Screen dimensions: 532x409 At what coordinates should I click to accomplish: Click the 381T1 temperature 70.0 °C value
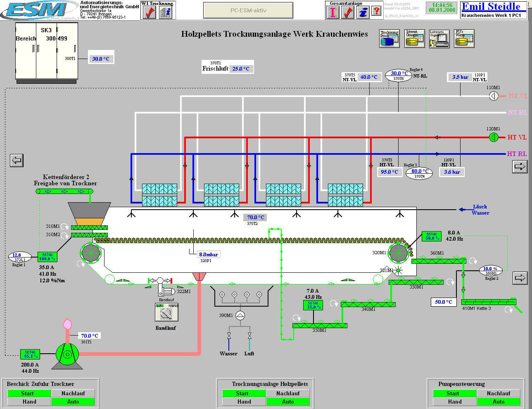[89, 336]
